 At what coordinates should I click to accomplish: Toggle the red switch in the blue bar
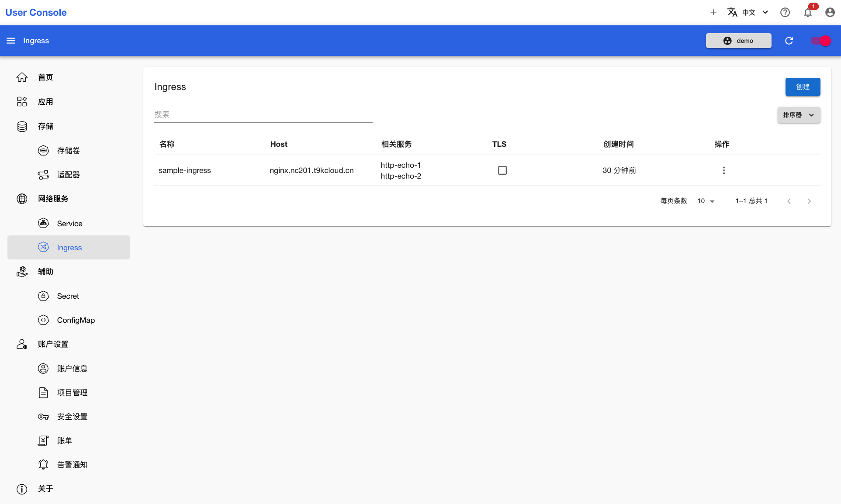tap(821, 41)
